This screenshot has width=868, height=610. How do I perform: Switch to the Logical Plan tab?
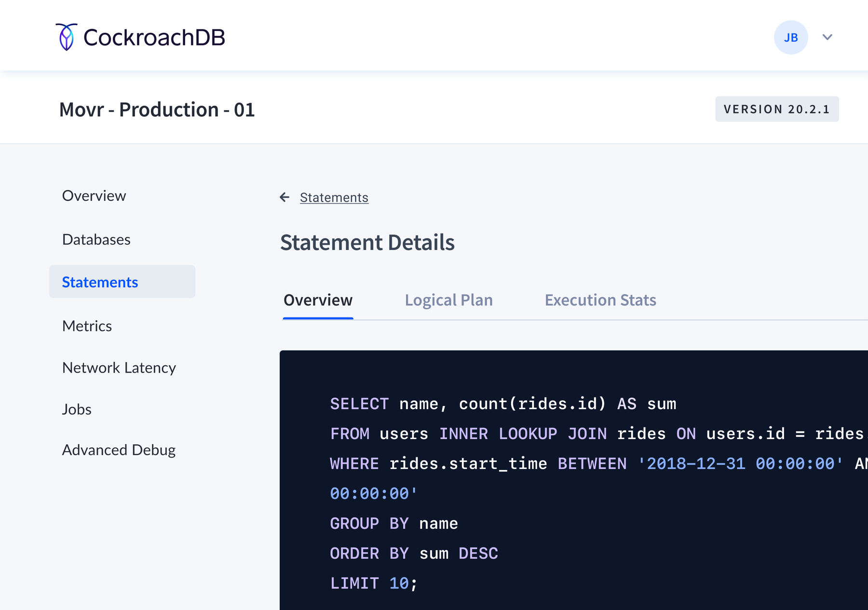(x=449, y=300)
